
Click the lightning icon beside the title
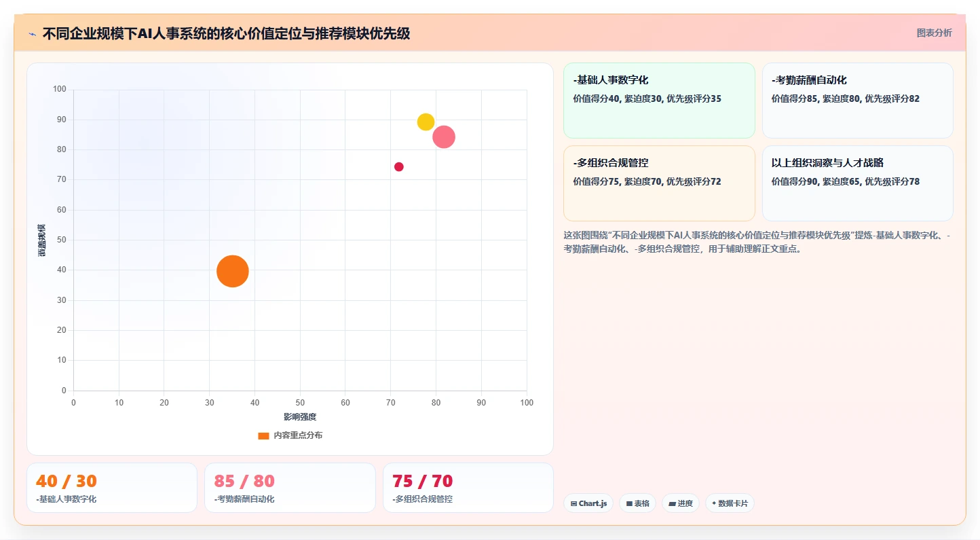click(33, 34)
